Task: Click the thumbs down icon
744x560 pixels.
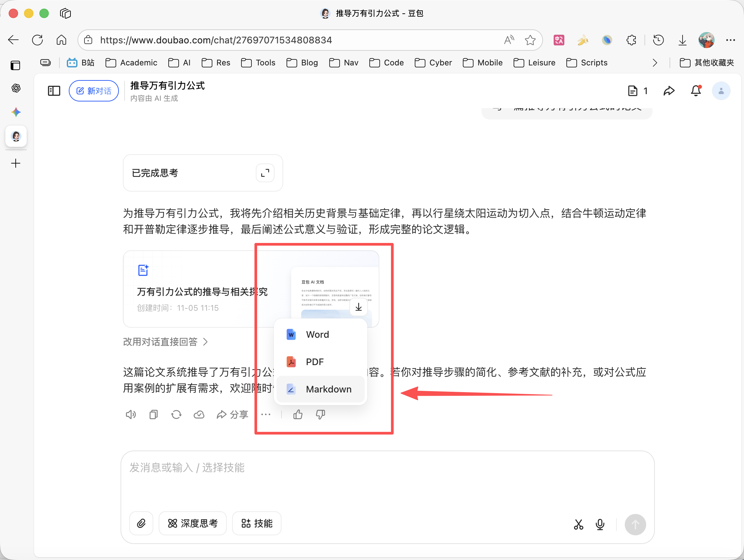Action: 320,414
